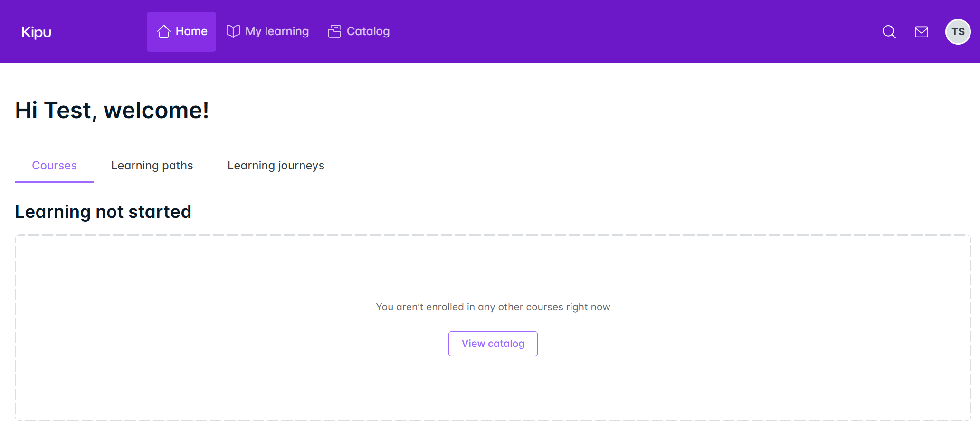Open search with the magnifying glass icon
The width and height of the screenshot is (980, 439).
point(889,32)
